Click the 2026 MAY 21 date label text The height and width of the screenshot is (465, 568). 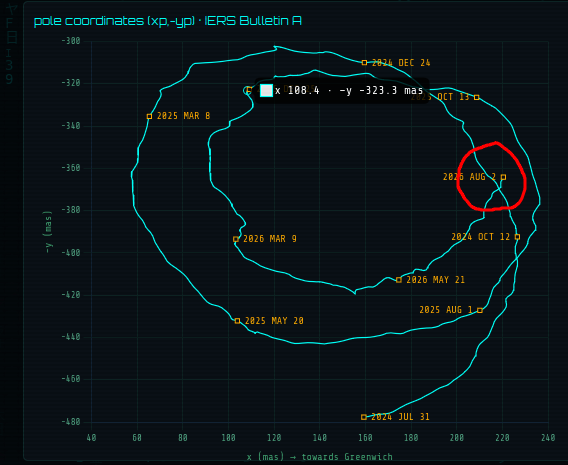click(435, 280)
